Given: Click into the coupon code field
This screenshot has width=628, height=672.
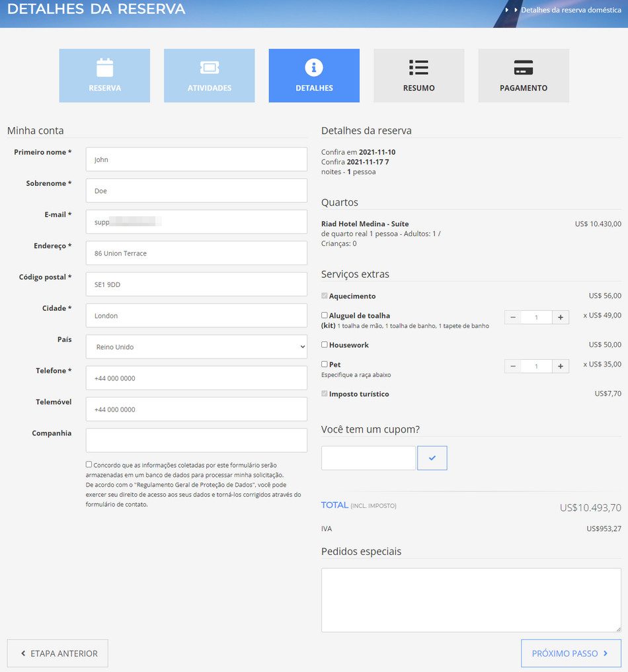Looking at the screenshot, I should coord(368,458).
